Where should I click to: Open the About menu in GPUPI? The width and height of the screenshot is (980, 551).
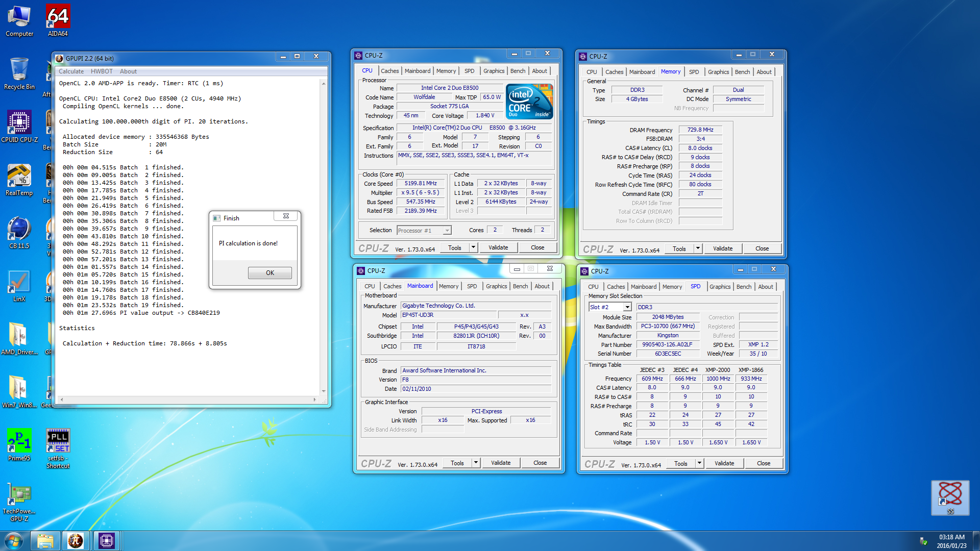click(x=128, y=71)
